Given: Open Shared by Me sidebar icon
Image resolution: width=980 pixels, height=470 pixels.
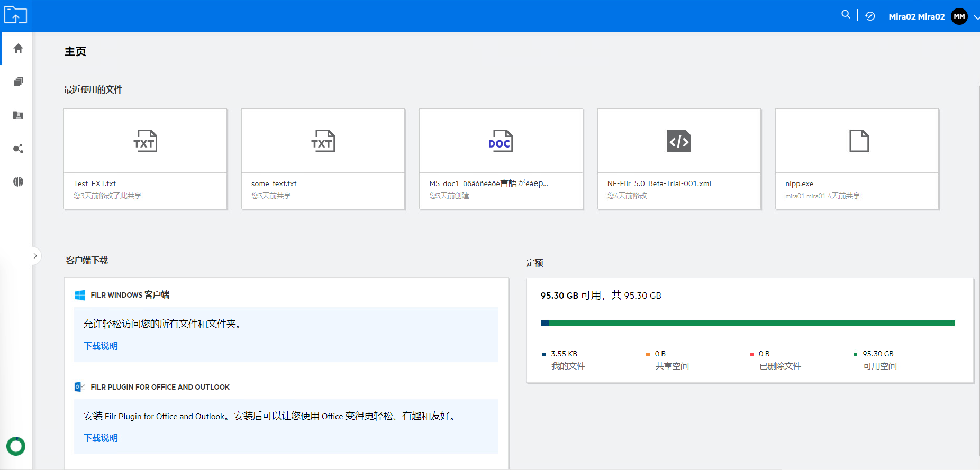Looking at the screenshot, I should (x=18, y=149).
